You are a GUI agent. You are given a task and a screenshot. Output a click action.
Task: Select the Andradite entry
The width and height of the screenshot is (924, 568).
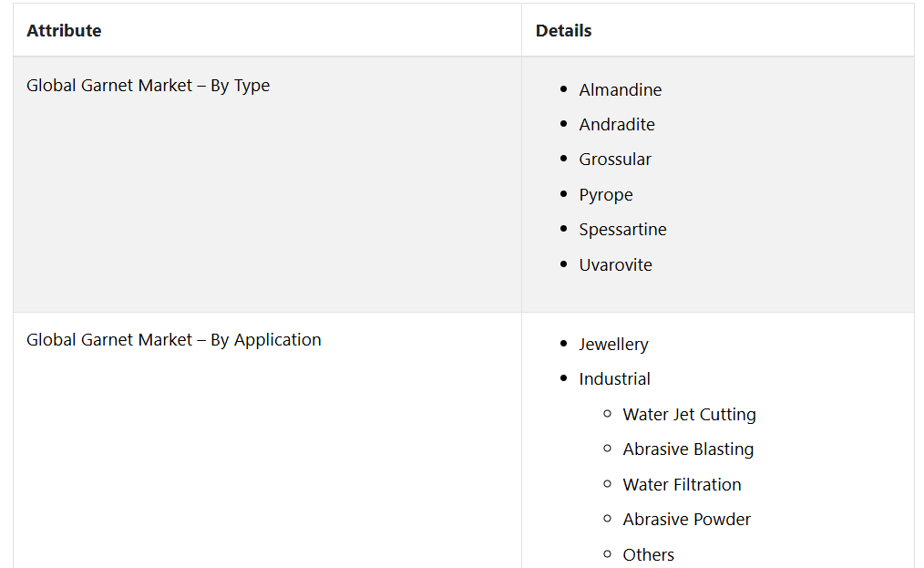click(616, 125)
